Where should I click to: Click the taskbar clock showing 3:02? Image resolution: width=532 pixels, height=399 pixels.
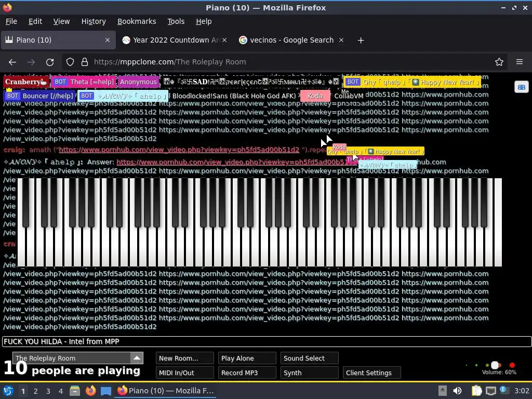point(522,391)
